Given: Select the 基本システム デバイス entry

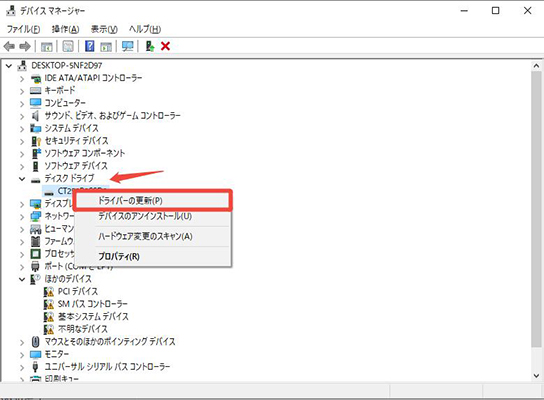Looking at the screenshot, I should pos(93,316).
